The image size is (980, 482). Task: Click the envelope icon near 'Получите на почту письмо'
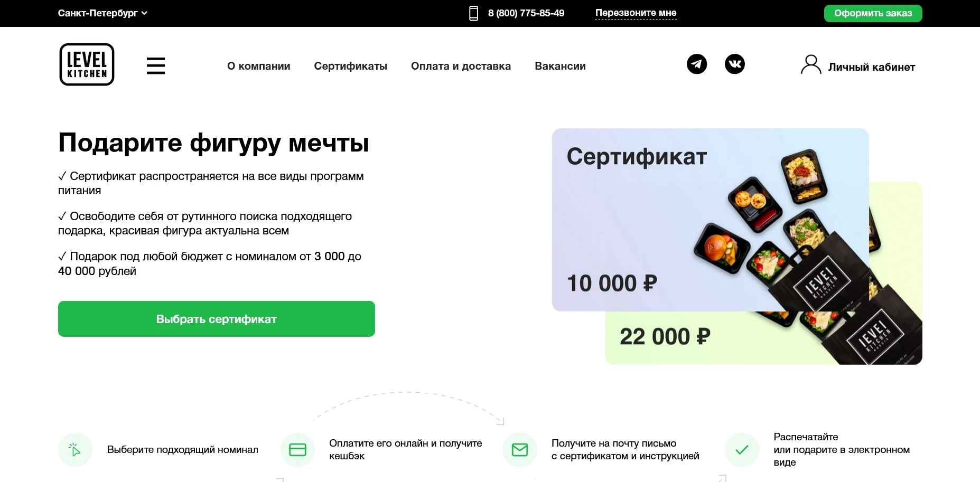[519, 449]
